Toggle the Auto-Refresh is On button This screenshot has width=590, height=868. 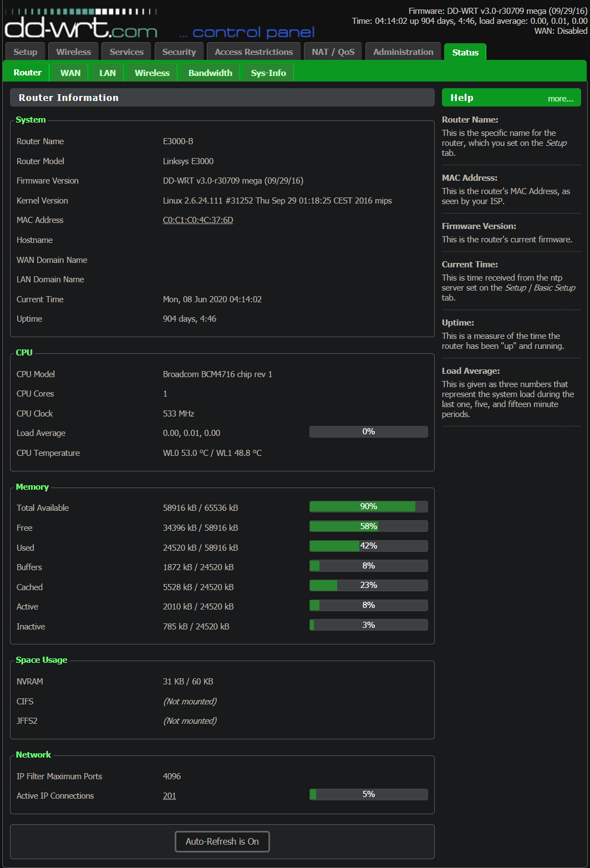222,841
